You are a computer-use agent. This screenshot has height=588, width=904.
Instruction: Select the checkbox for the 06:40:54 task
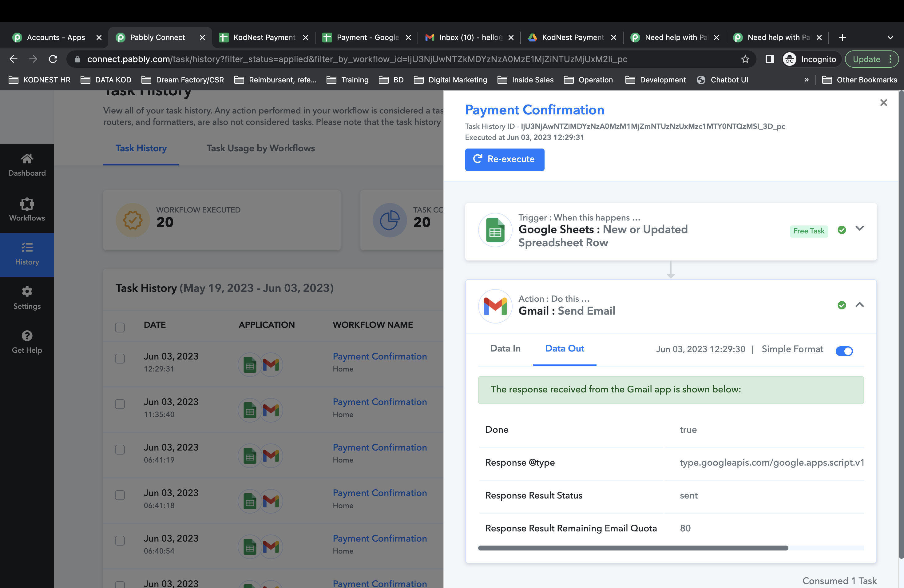tap(120, 541)
